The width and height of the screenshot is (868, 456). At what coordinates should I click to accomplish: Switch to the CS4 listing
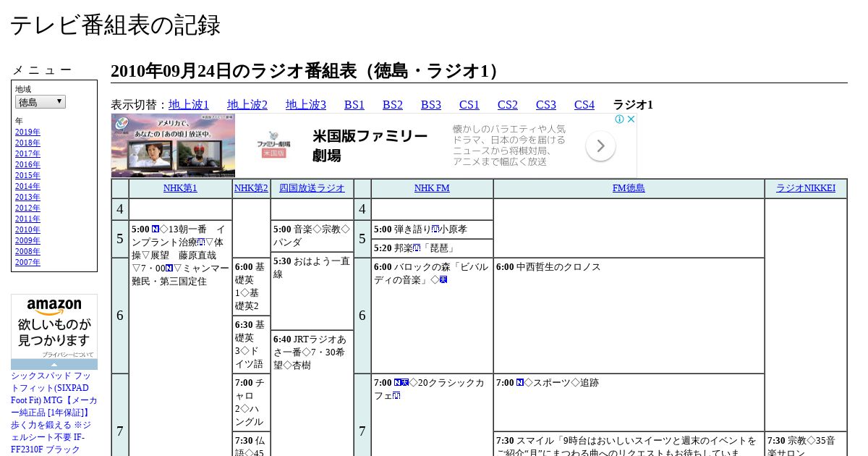click(x=584, y=104)
